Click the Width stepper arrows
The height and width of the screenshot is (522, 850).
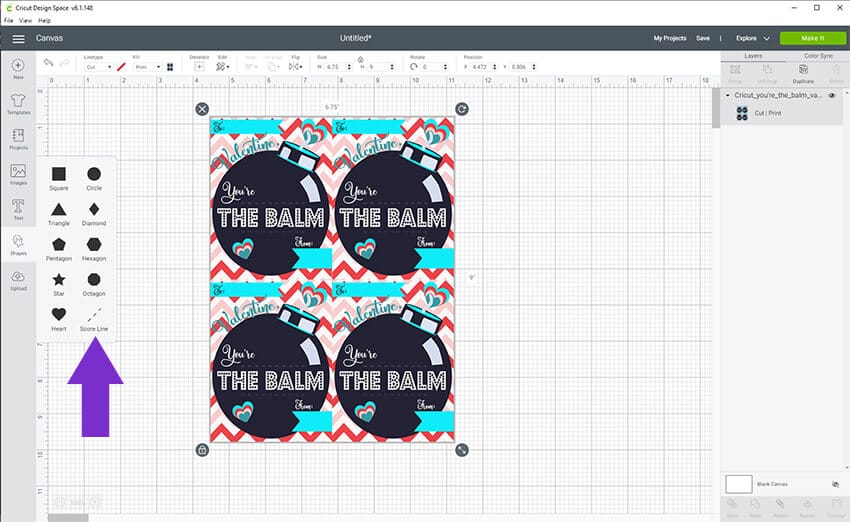(x=349, y=67)
